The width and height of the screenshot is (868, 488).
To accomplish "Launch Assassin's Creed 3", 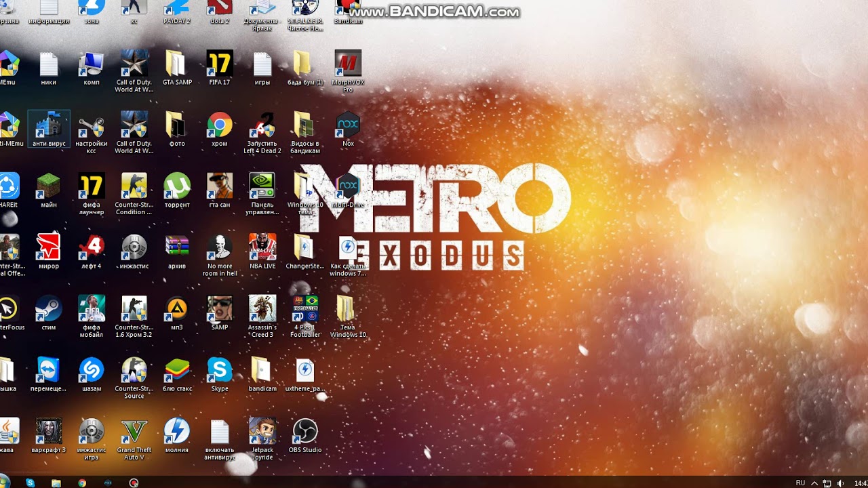I will [262, 317].
